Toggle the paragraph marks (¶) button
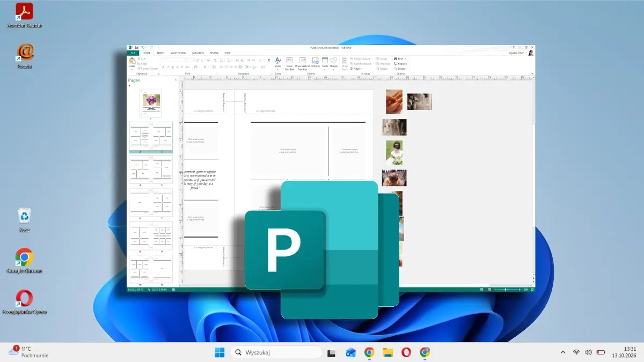 [x=269, y=60]
